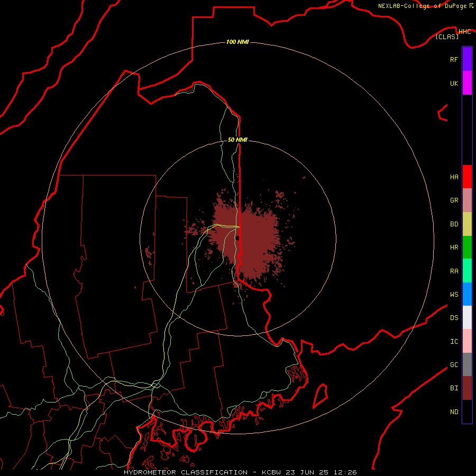Click the KCBW radar site identifier
This screenshot has width=476, height=476.
pyautogui.click(x=271, y=472)
